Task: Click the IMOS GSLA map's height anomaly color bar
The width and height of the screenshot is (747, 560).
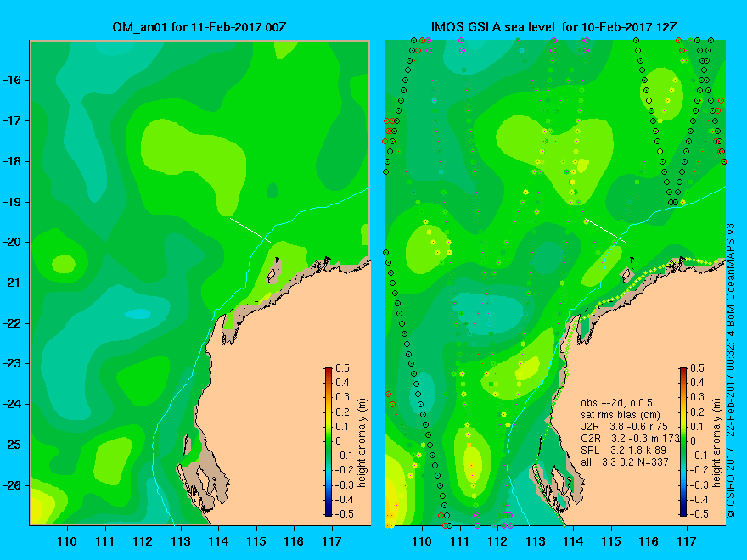Action: point(683,441)
